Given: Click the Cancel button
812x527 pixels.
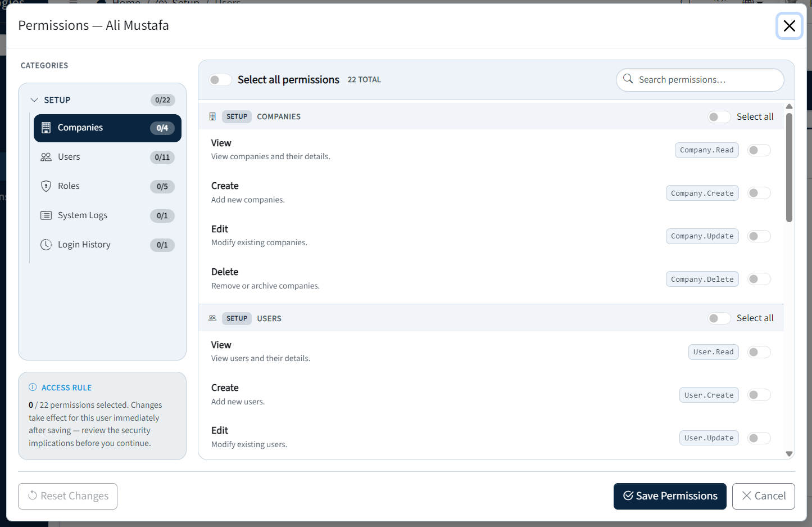Looking at the screenshot, I should 763,496.
